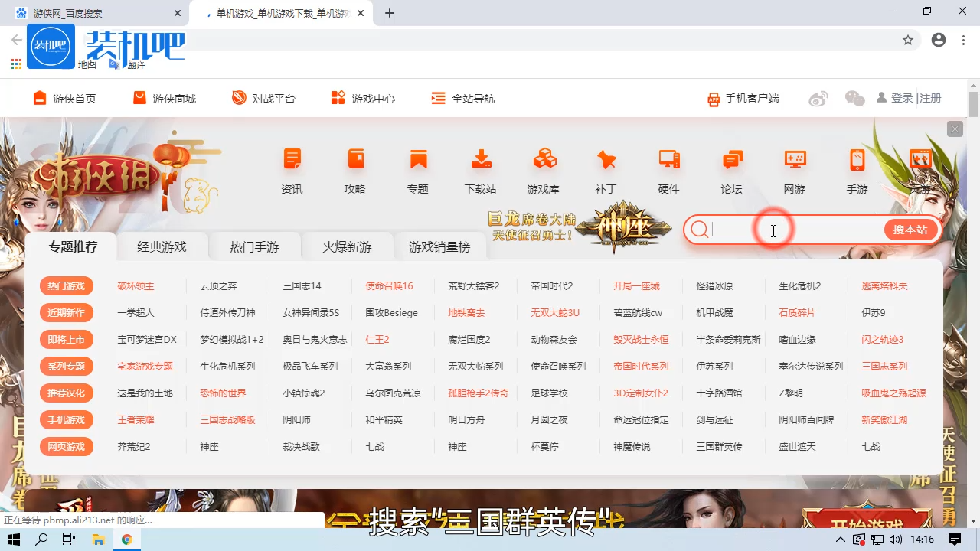Select the 手游 mobile games icon
Screen dimensions: 980x551
[x=857, y=168]
